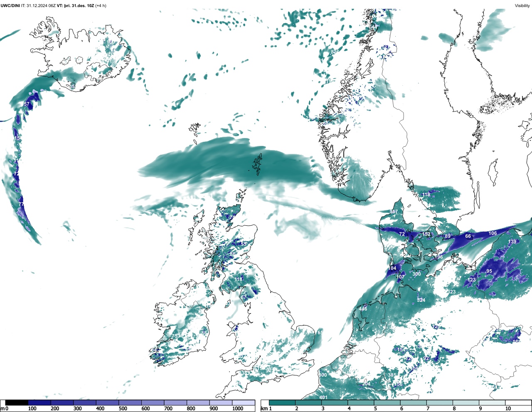Click the '367' visibility value over northern Jutland
This screenshot has width=532, height=412.
click(394, 212)
